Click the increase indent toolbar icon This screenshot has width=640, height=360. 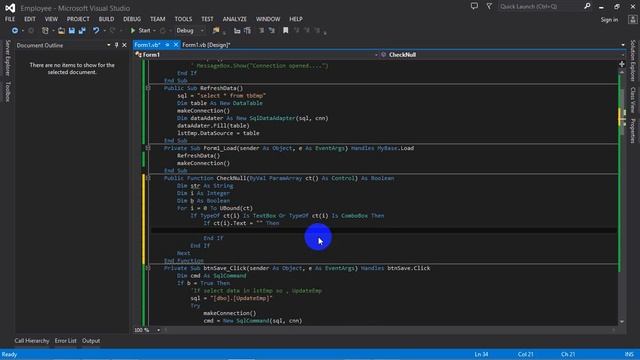(x=247, y=31)
